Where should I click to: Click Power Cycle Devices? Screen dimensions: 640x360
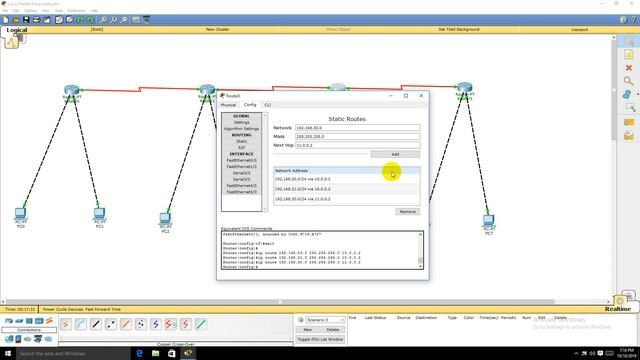pos(63,309)
